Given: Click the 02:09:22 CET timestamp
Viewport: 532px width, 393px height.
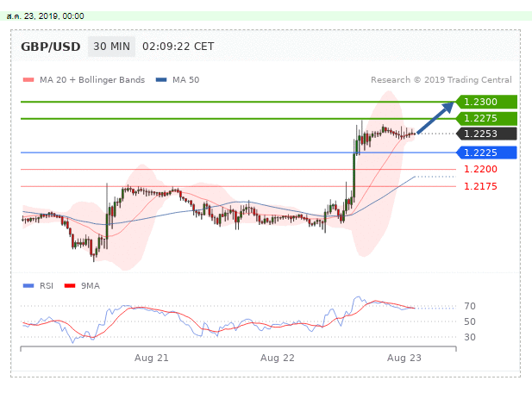Looking at the screenshot, I should (178, 47).
